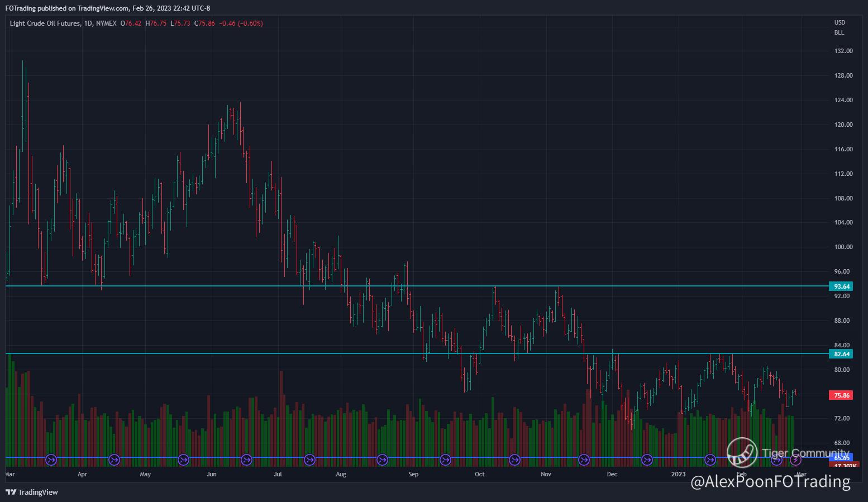This screenshot has width=868, height=502.
Task: Select the teal horizontal line at 93.64
Action: [x=418, y=286]
